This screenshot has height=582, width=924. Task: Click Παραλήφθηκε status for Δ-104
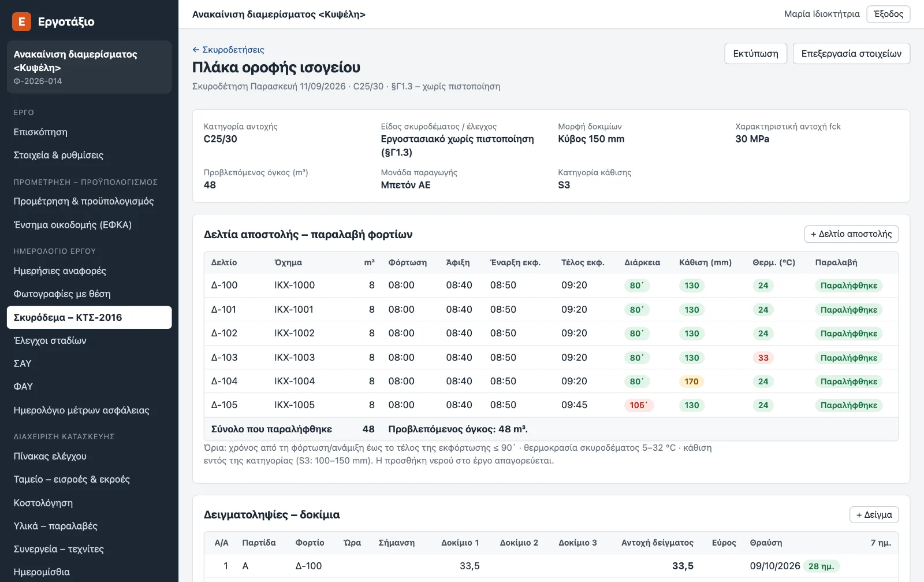(x=848, y=381)
